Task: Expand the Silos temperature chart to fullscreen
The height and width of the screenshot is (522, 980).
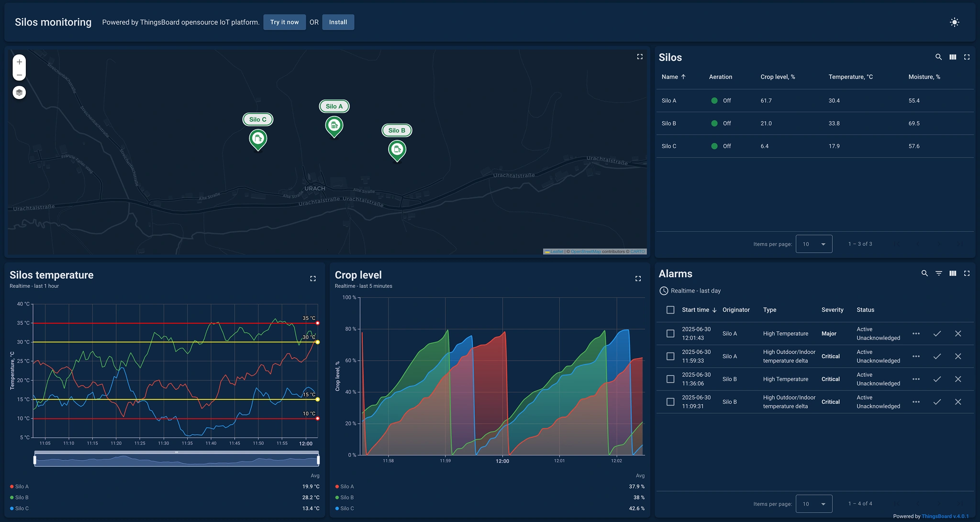Action: (313, 278)
